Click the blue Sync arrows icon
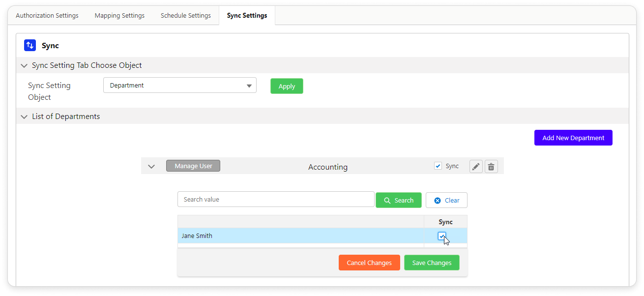Screen dimensions: 644x296 coord(30,46)
